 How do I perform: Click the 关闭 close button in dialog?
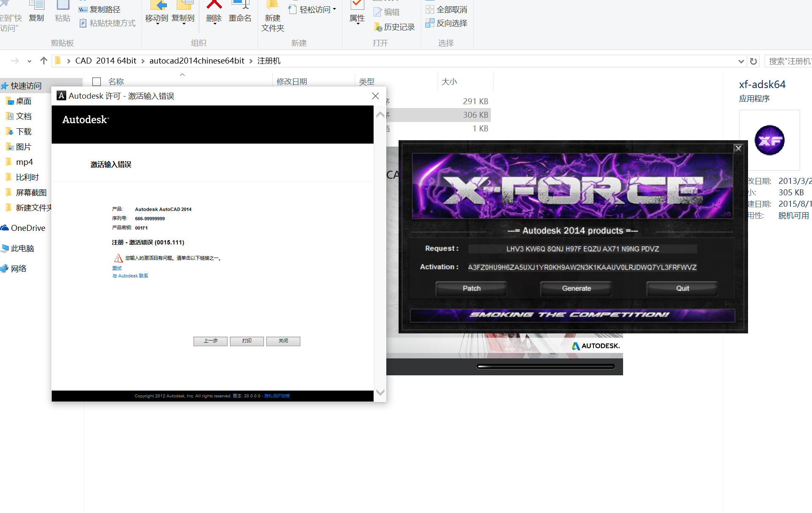[x=283, y=341]
